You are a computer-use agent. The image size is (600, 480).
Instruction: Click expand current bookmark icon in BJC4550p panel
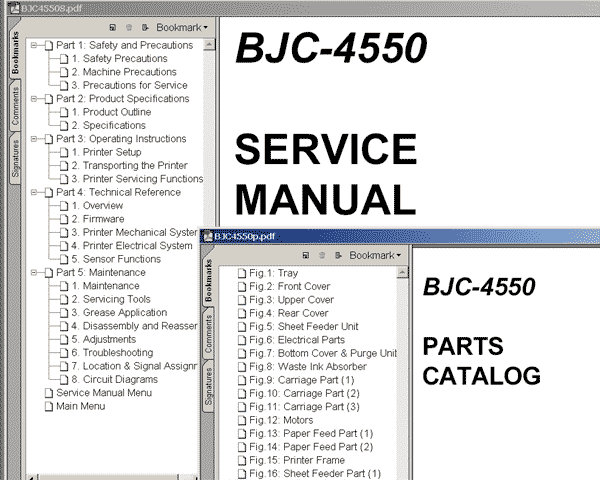tap(338, 255)
